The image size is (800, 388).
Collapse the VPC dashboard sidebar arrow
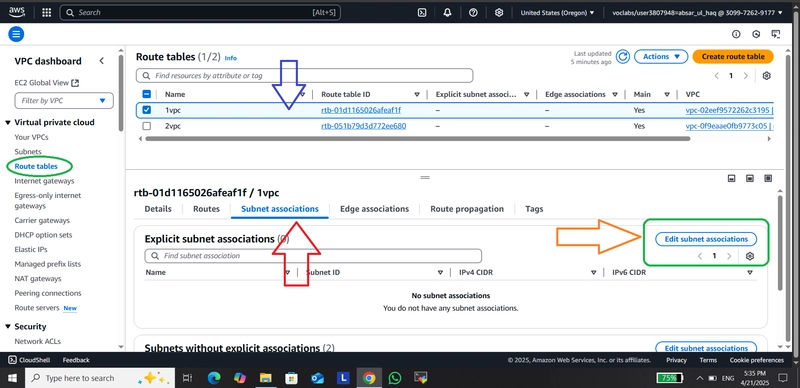tap(102, 61)
